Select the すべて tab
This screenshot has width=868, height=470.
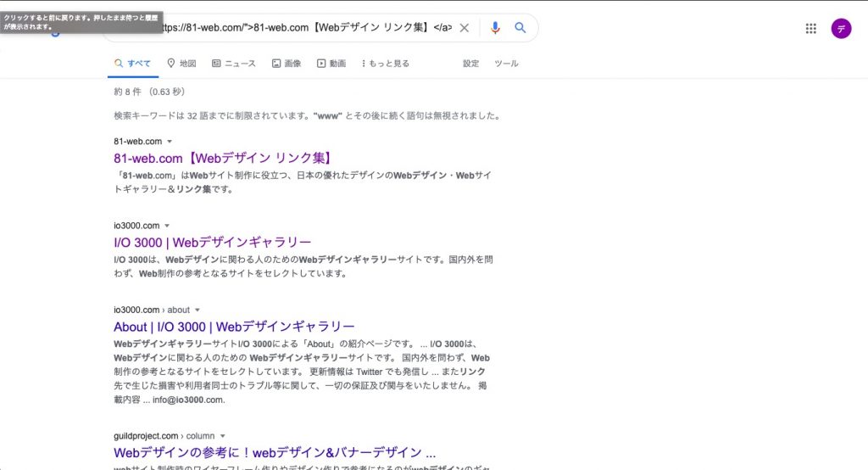tap(133, 63)
